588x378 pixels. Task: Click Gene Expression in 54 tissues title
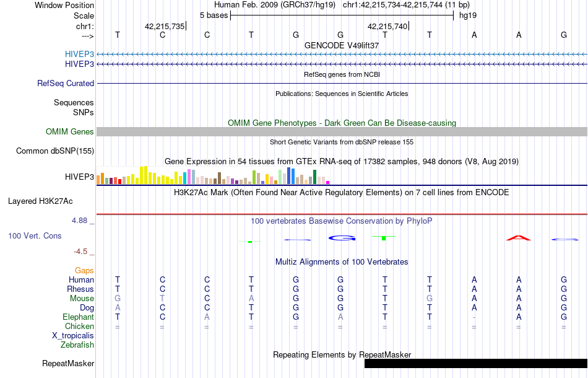[342, 161]
